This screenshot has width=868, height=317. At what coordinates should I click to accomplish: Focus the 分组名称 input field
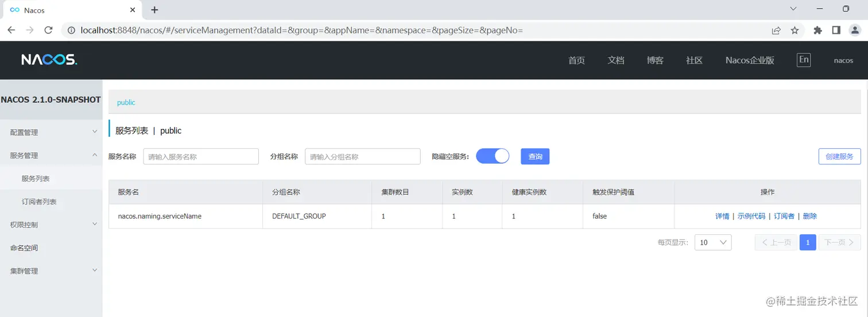pos(363,156)
